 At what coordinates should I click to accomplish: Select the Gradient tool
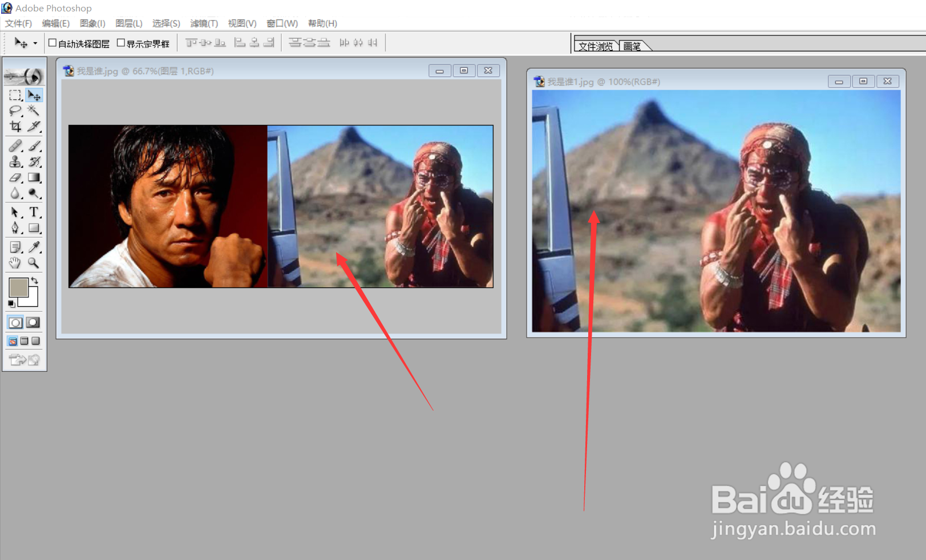pos(34,178)
